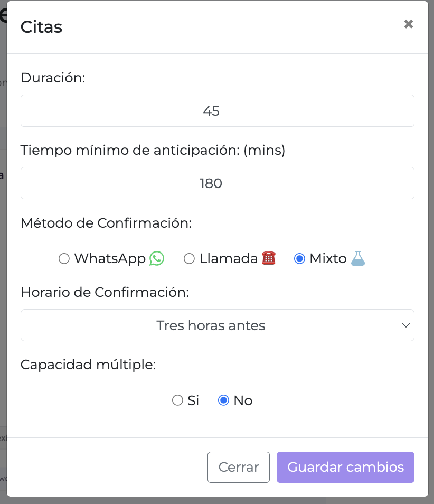Click the Si text label
Screen dimensions: 434x504
[193, 400]
